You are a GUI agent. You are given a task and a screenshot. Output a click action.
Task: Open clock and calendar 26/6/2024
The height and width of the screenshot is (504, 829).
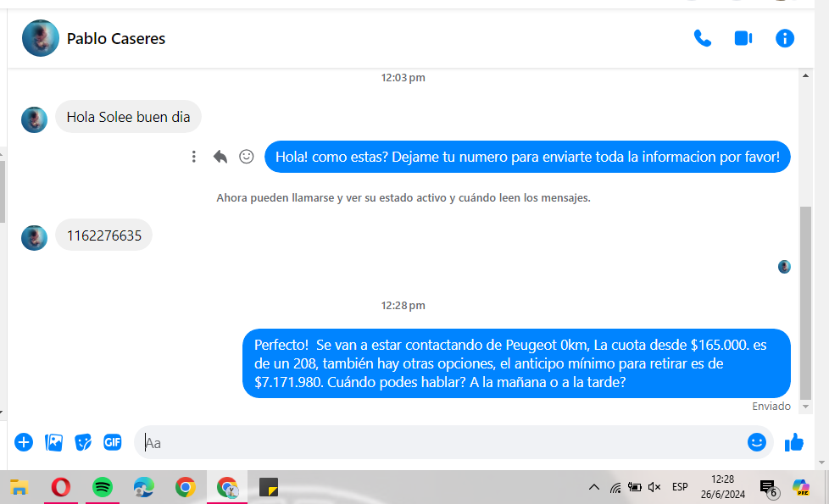[723, 487]
